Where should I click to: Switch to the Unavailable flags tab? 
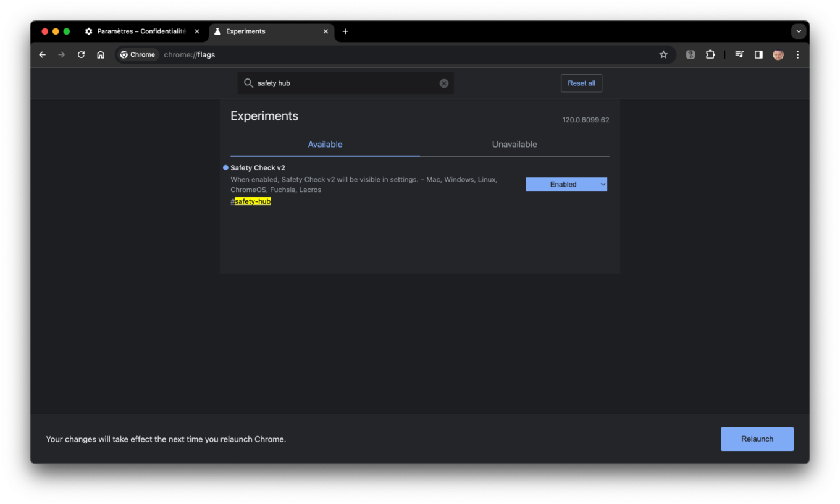pos(514,145)
